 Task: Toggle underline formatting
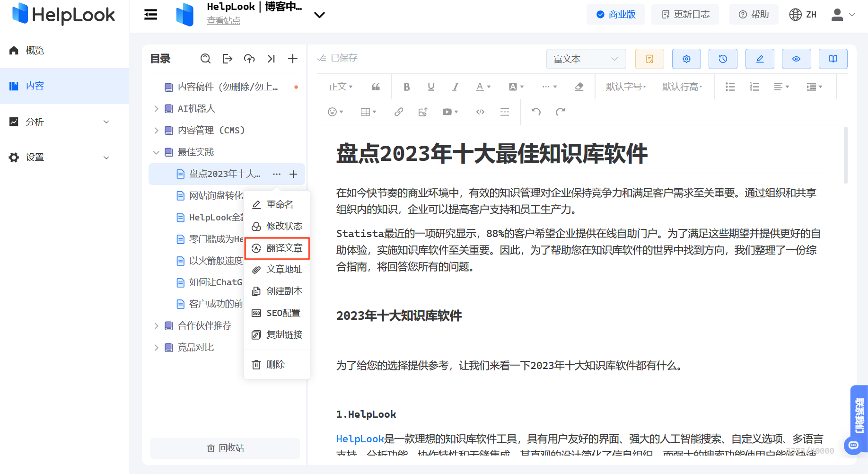click(x=430, y=87)
